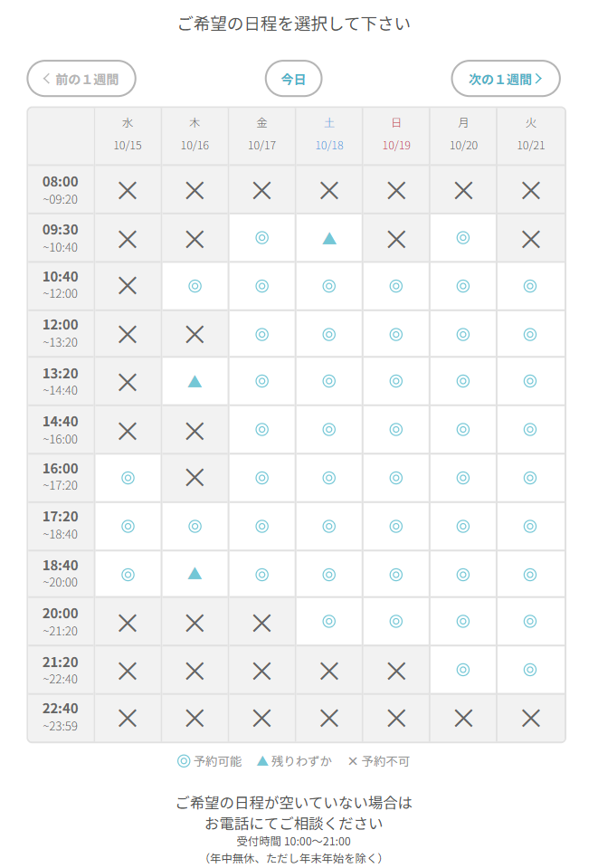The height and width of the screenshot is (868, 598).
Task: Select Monday 10/20 at 09:30 slot
Action: 463,238
